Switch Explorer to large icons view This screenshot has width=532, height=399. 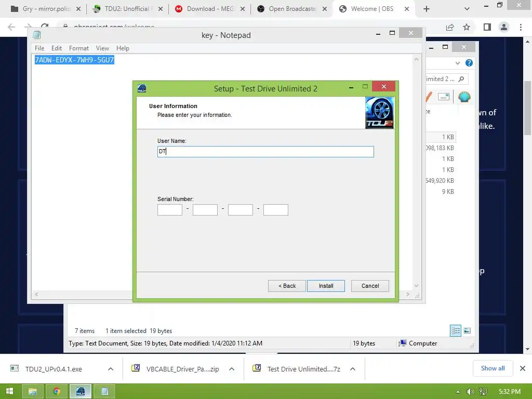pos(467,330)
